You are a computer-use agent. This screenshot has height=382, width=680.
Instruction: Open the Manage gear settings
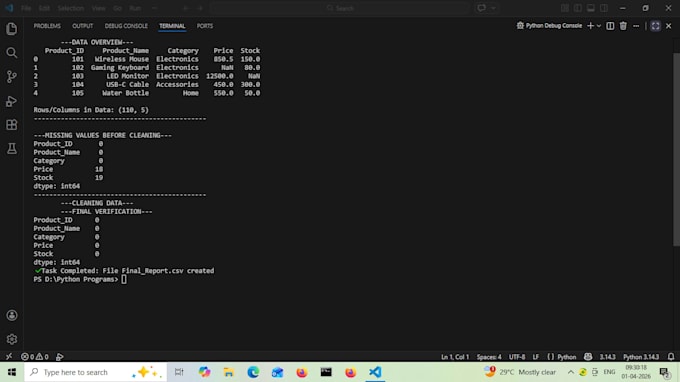(12, 339)
